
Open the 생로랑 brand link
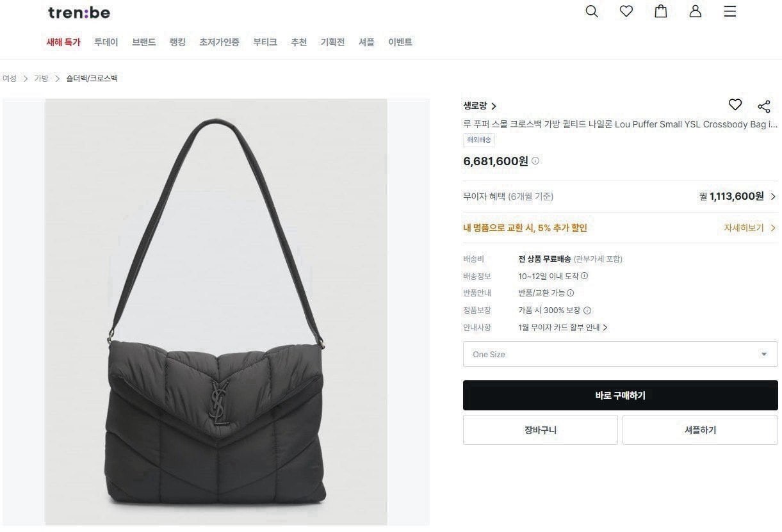point(480,106)
